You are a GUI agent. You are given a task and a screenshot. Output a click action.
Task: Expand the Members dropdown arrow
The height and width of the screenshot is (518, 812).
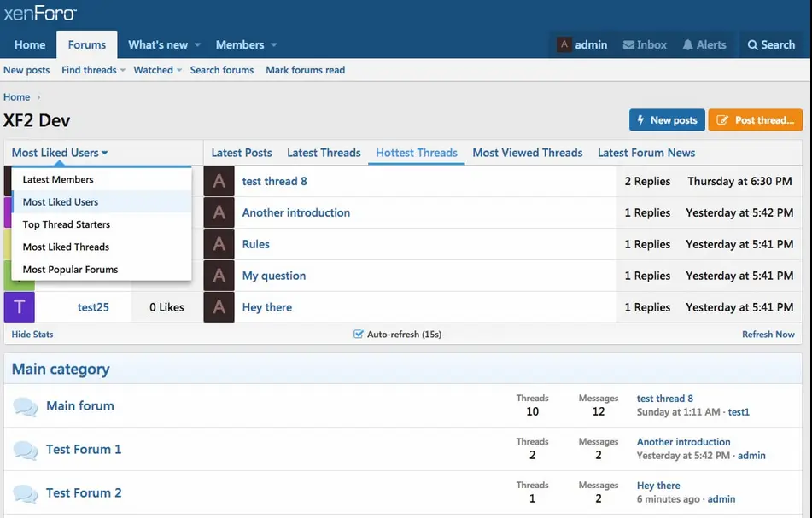[273, 45]
